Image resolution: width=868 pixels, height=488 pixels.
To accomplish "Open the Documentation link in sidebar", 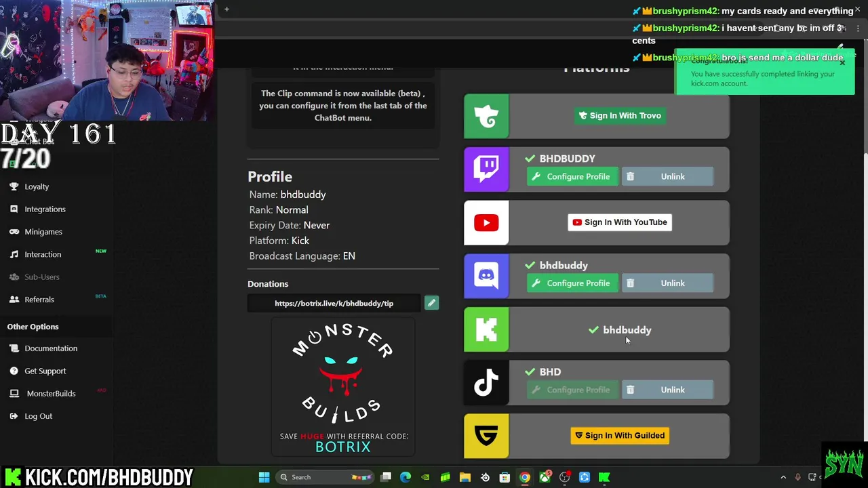I will click(x=51, y=348).
